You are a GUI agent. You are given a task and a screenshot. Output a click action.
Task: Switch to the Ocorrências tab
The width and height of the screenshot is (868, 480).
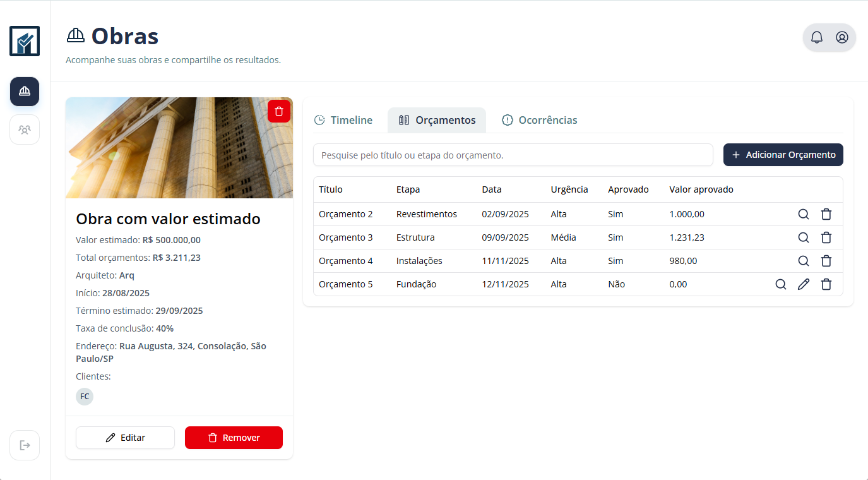pos(540,120)
